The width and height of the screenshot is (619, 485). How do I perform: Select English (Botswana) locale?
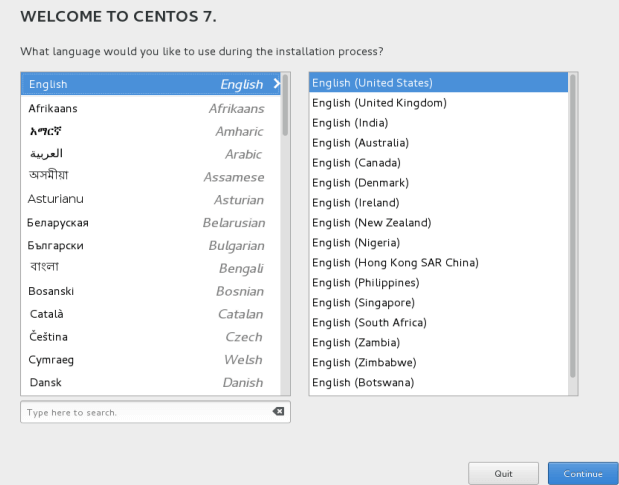pos(437,382)
